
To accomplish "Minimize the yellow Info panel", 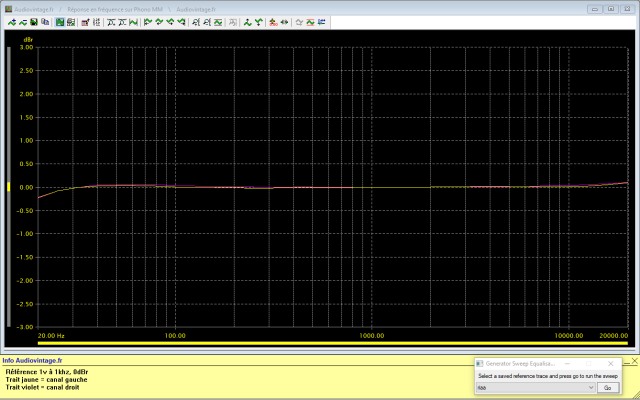I will [627, 362].
